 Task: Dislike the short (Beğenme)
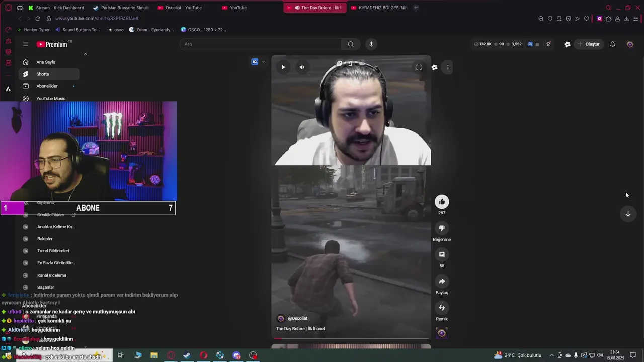(442, 228)
